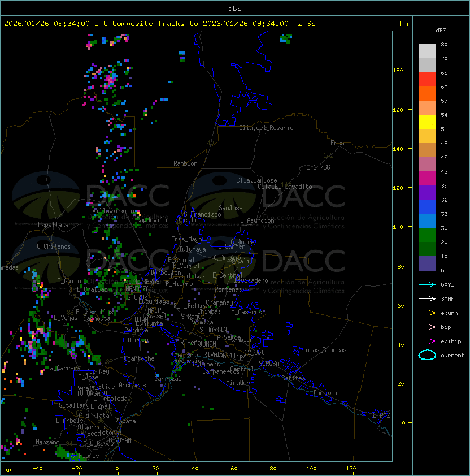The image size is (470, 476).
Task: Click the 'Potrerillos' map label
Action: (x=94, y=312)
